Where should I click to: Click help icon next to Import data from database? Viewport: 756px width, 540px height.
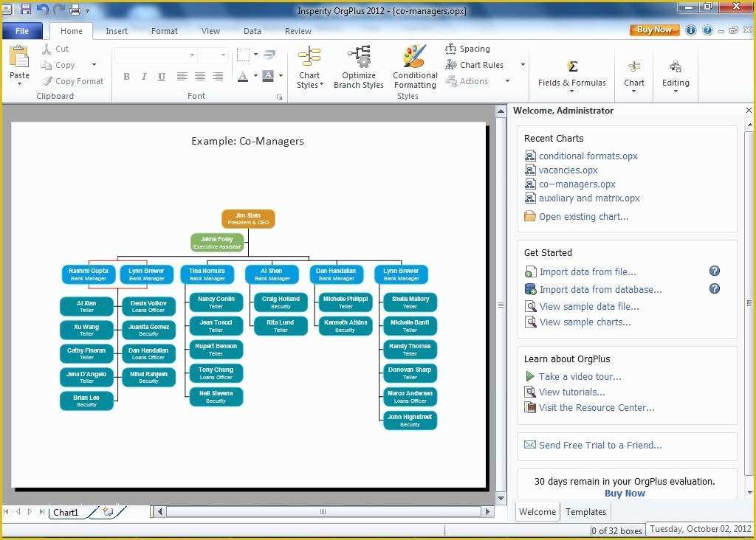[715, 288]
